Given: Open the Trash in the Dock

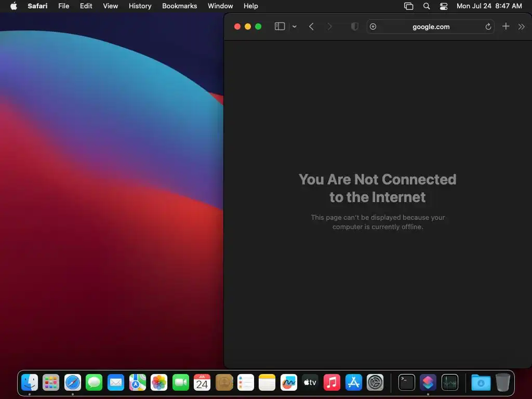Looking at the screenshot, I should coord(503,382).
